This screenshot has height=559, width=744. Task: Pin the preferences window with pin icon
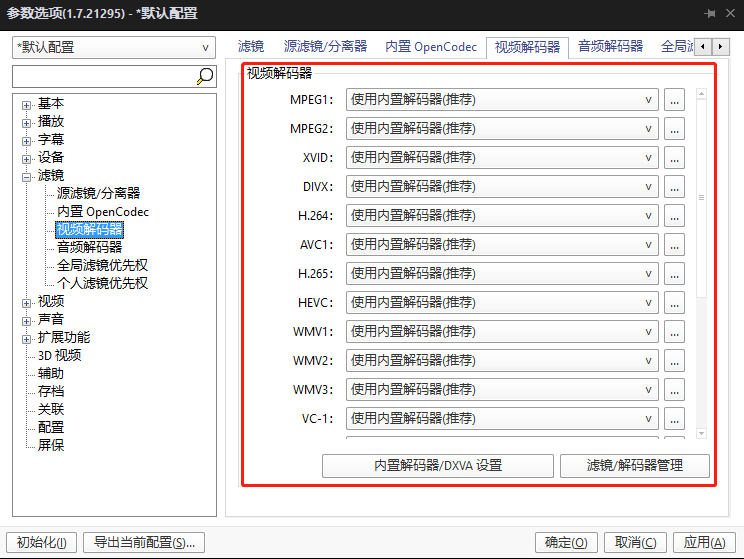point(710,13)
